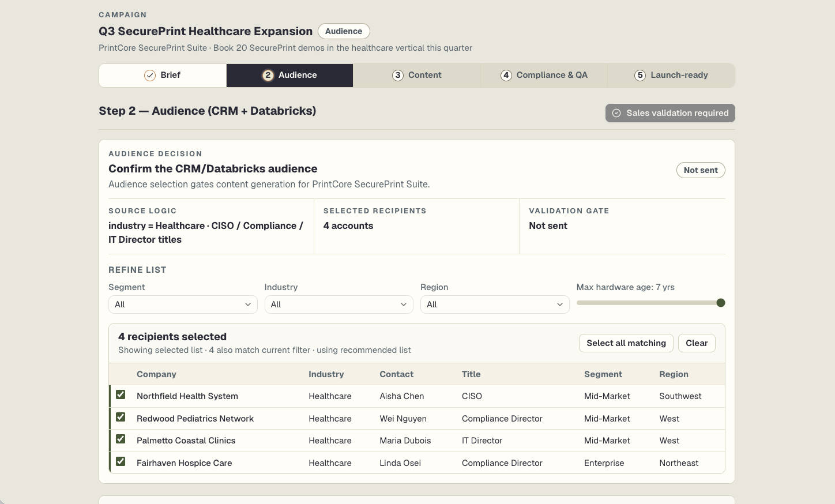This screenshot has height=504, width=835.
Task: Click the Region column header in table
Action: point(674,374)
